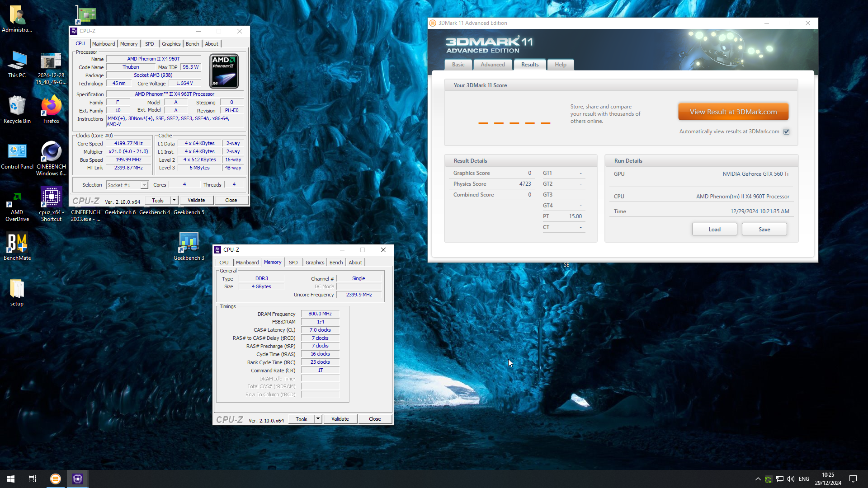Open Mainboard tab in lower CPU-Z
Viewport: 868px width, 488px height.
pyautogui.click(x=247, y=263)
